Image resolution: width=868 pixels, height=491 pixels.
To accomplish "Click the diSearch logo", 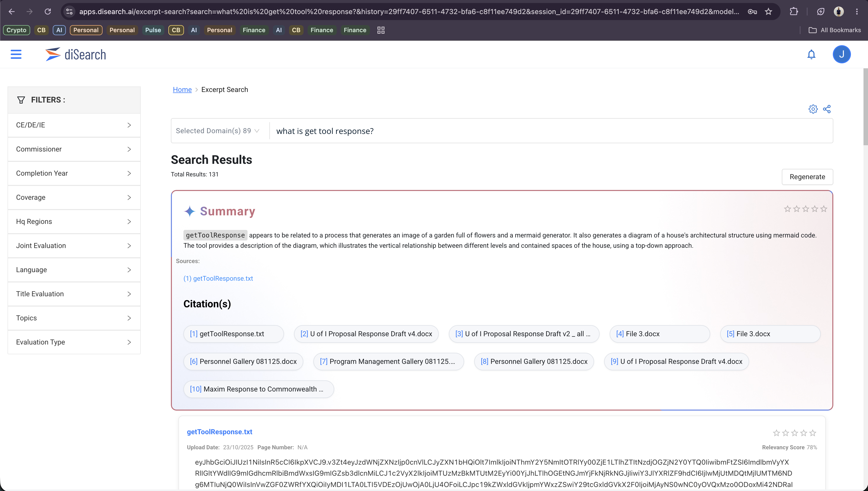I will [x=76, y=54].
